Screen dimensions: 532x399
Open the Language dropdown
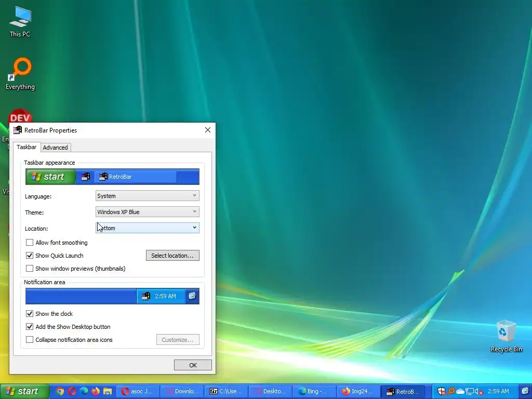click(147, 196)
